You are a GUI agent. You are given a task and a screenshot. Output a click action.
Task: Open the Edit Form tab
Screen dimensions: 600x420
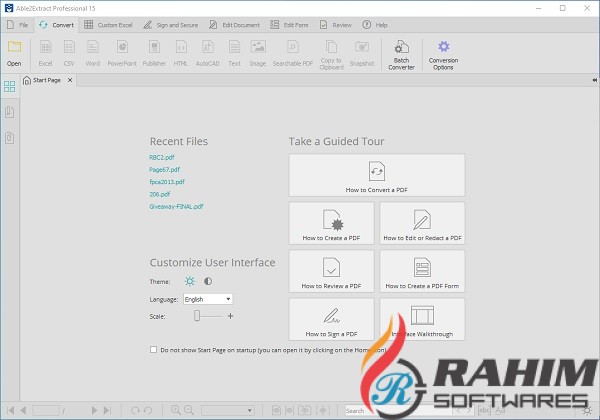click(x=289, y=25)
